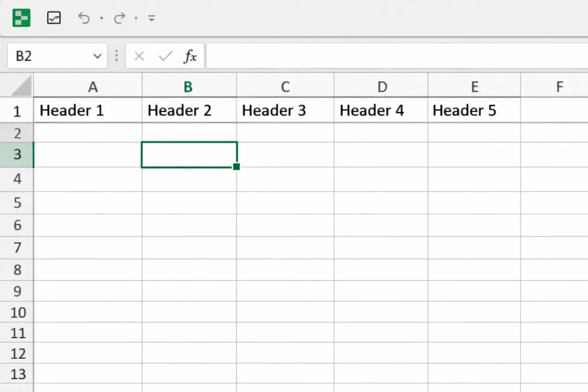
Task: Open Insert Function fx dialog
Action: click(191, 56)
